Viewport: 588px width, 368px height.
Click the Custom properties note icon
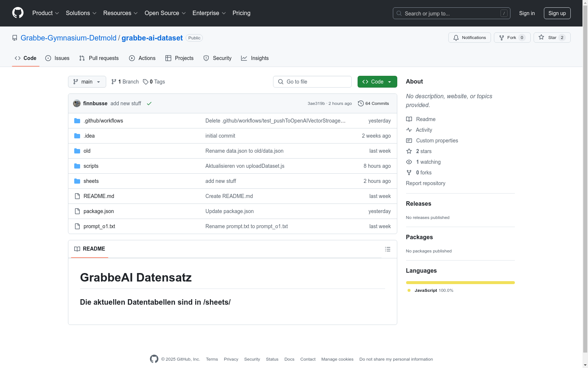(409, 141)
